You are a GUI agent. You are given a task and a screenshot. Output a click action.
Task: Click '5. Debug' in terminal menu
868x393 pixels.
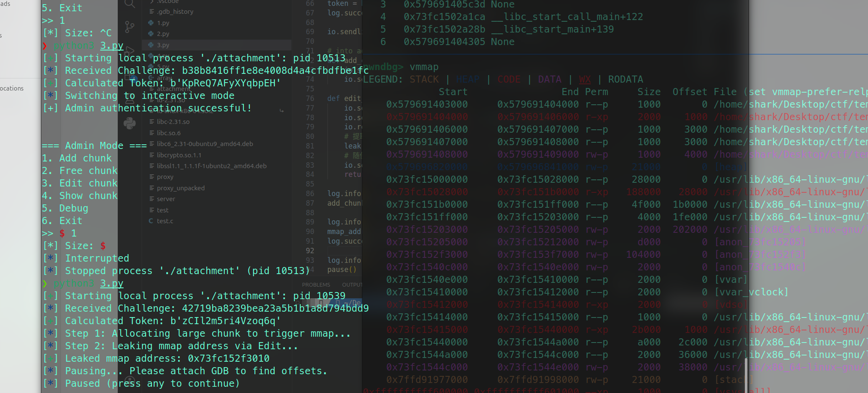click(65, 208)
